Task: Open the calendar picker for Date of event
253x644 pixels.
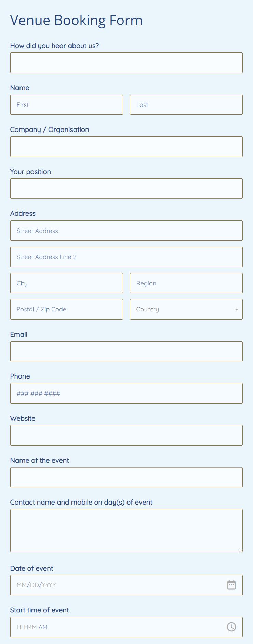Action: (231, 585)
